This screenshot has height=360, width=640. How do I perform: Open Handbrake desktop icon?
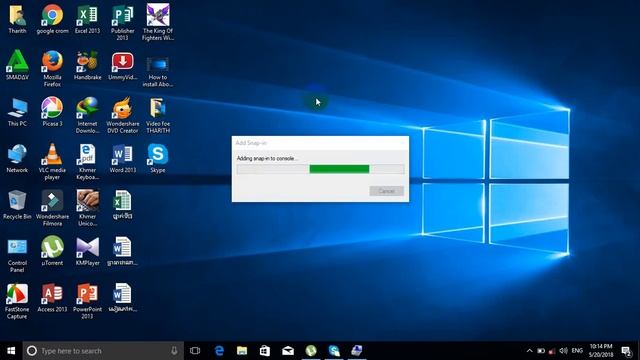tap(87, 65)
